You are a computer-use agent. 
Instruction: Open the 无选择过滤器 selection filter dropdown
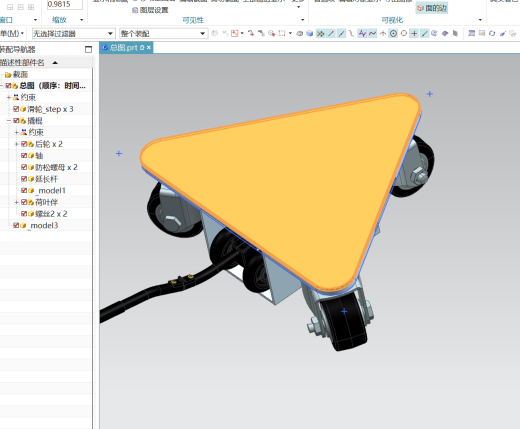point(110,34)
